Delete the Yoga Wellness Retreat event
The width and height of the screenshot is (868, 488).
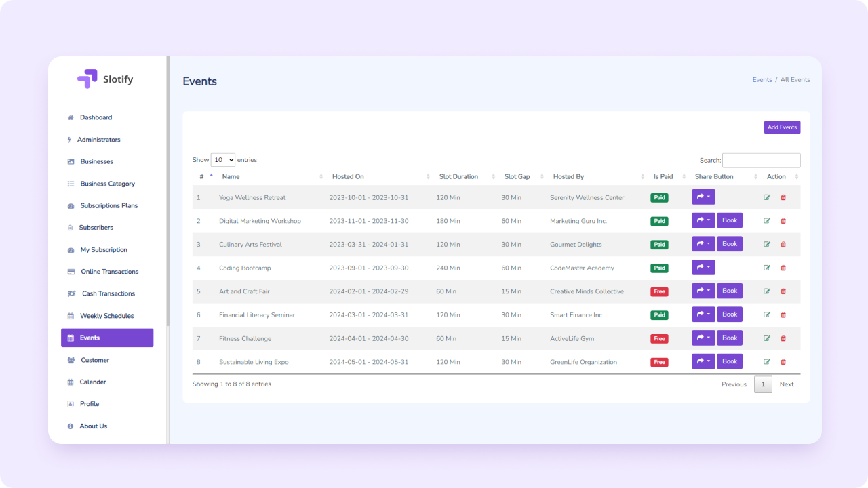coord(783,197)
